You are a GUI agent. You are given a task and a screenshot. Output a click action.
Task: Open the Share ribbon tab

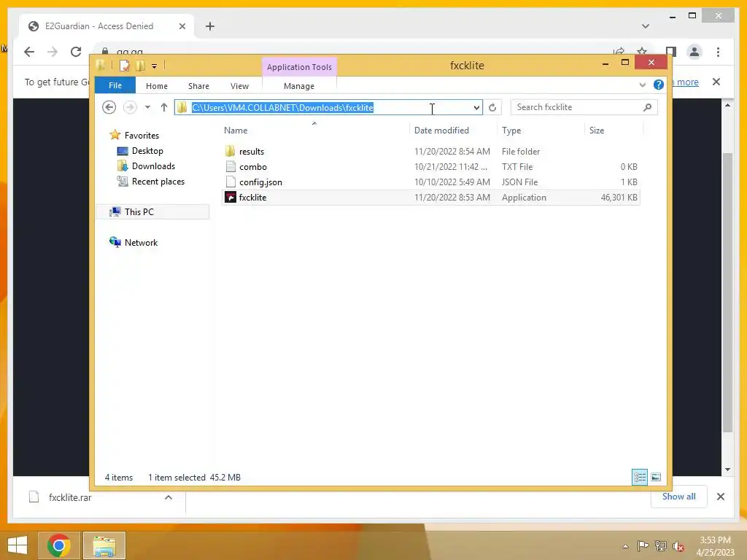coord(198,86)
